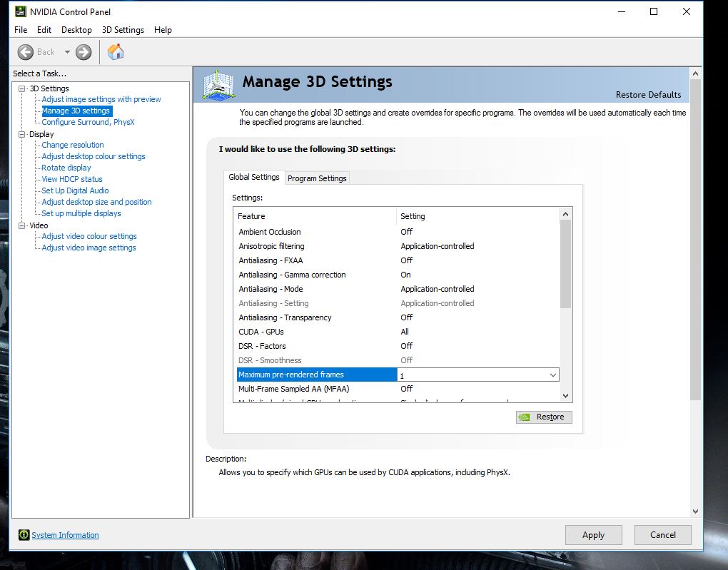Select Manage 3D settings in the tree

(76, 111)
